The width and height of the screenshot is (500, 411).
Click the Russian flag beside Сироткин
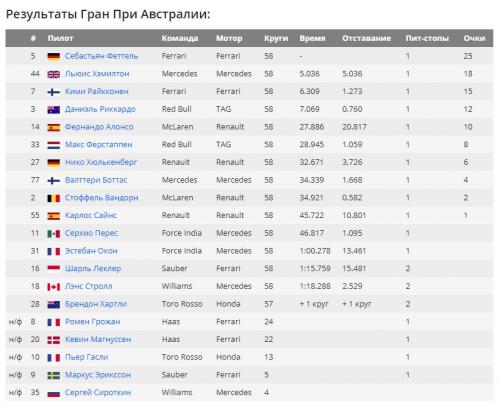[54, 393]
